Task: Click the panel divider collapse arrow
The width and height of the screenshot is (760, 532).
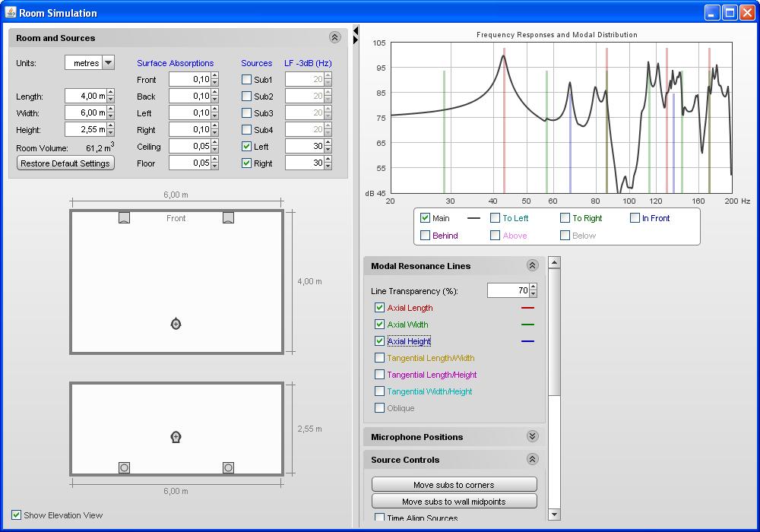Action: click(x=356, y=31)
